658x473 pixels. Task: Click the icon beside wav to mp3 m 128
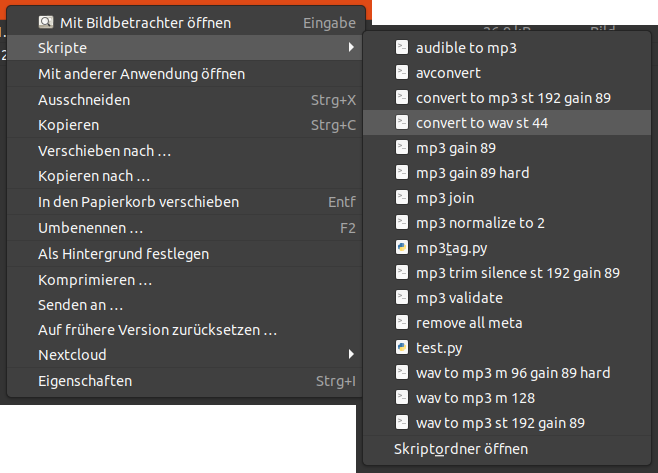(402, 397)
